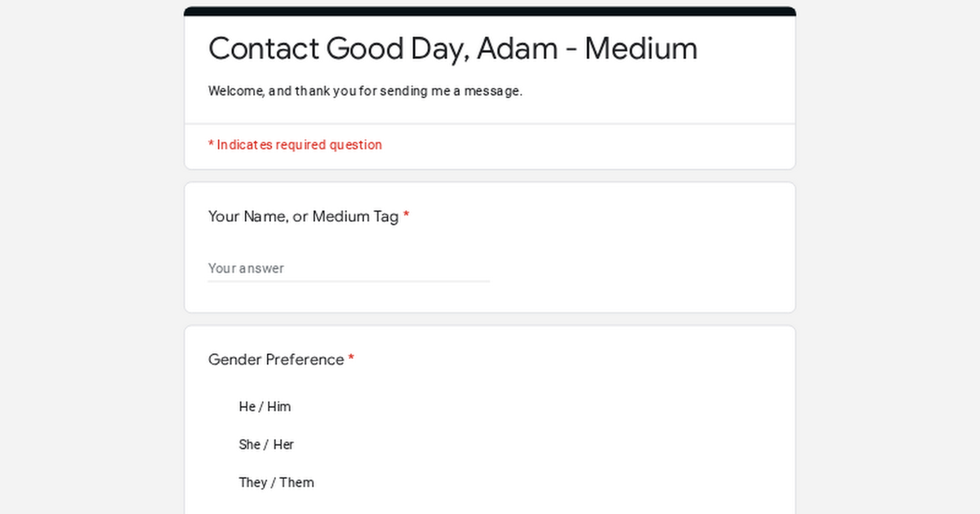This screenshot has width=980, height=514.
Task: Choose the "She / Her" option
Action: coord(266,445)
